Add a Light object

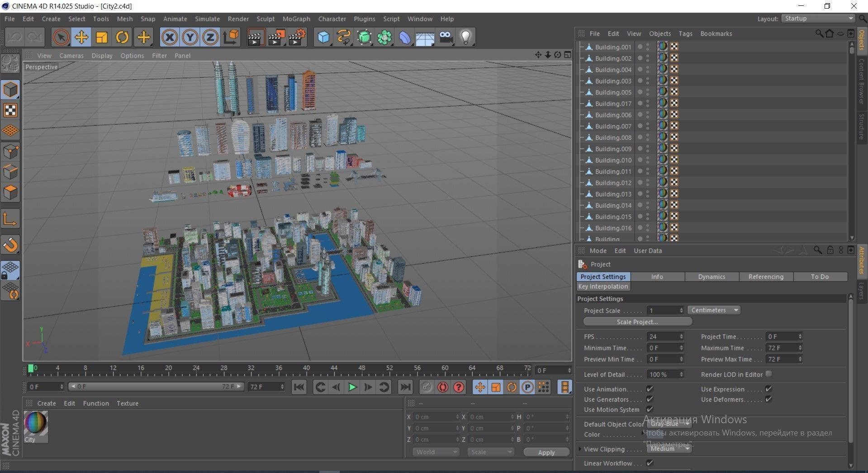(x=466, y=37)
